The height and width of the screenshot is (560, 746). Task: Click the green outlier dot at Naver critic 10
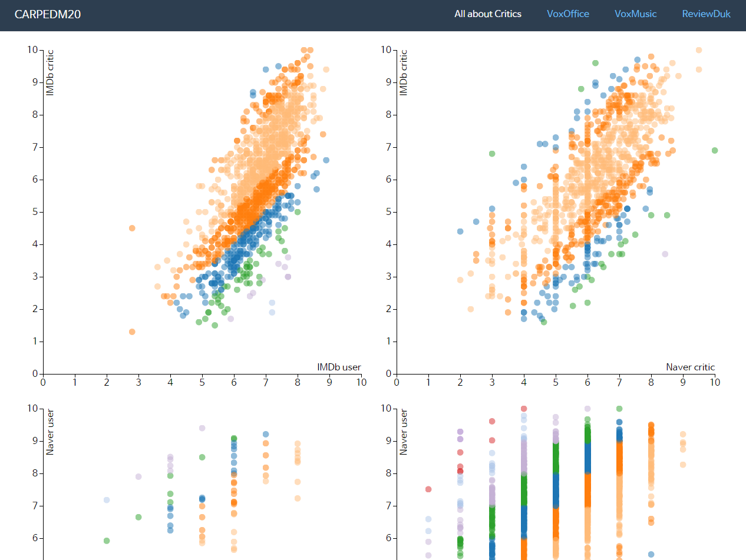pyautogui.click(x=715, y=150)
